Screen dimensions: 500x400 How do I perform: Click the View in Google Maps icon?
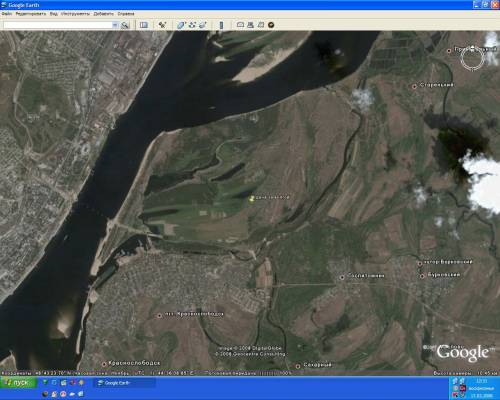tap(261, 25)
